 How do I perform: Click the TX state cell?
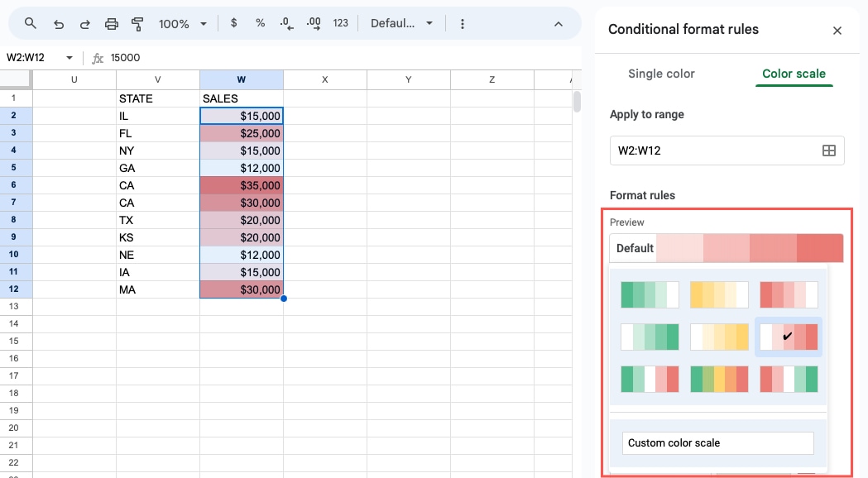[158, 220]
